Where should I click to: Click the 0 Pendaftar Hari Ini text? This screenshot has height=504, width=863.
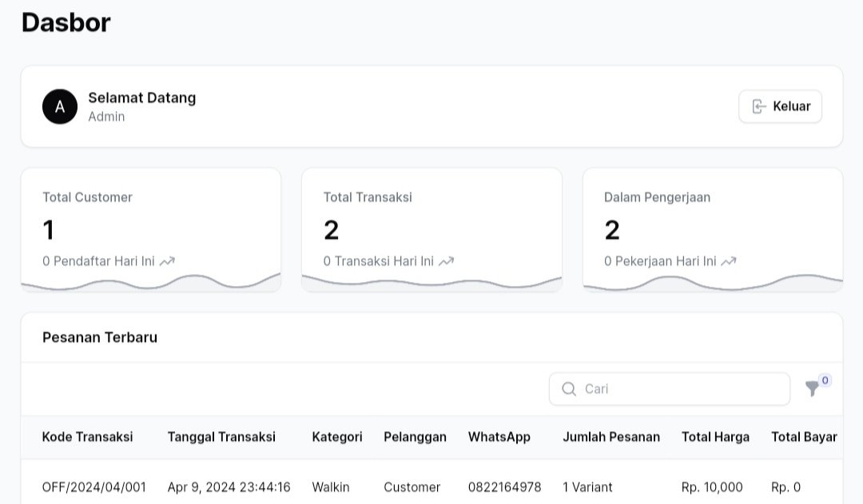pyautogui.click(x=98, y=261)
